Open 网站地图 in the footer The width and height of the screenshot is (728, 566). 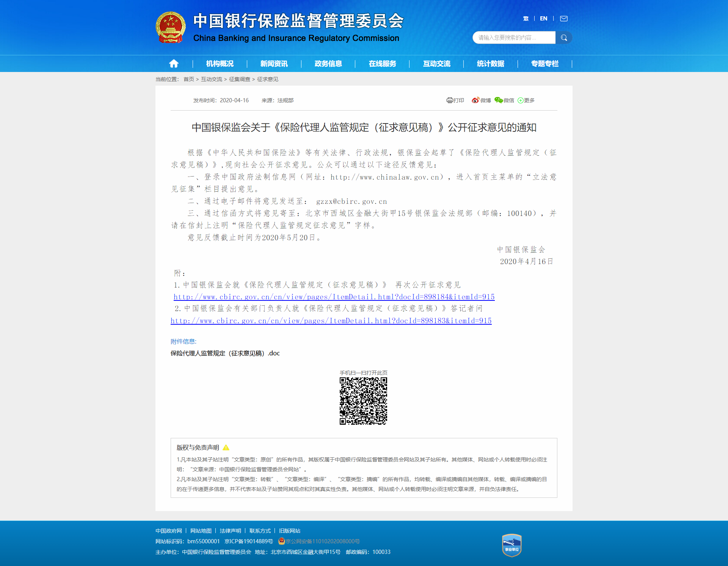click(201, 531)
